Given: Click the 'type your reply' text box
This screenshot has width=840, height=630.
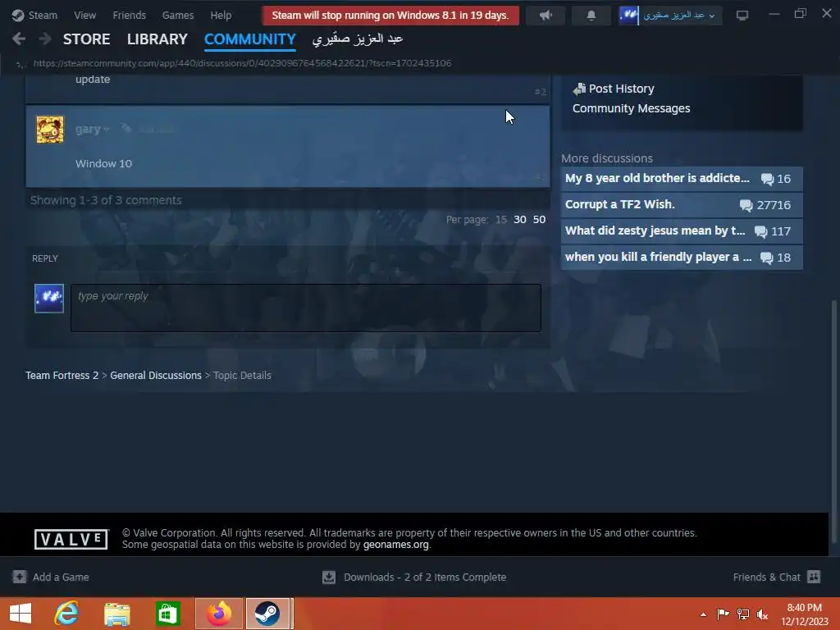Looking at the screenshot, I should (306, 308).
